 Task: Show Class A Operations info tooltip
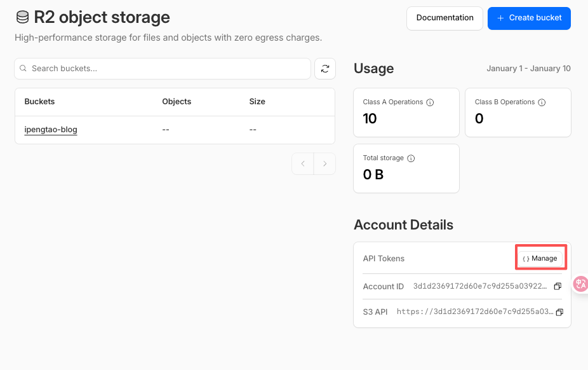pos(430,102)
